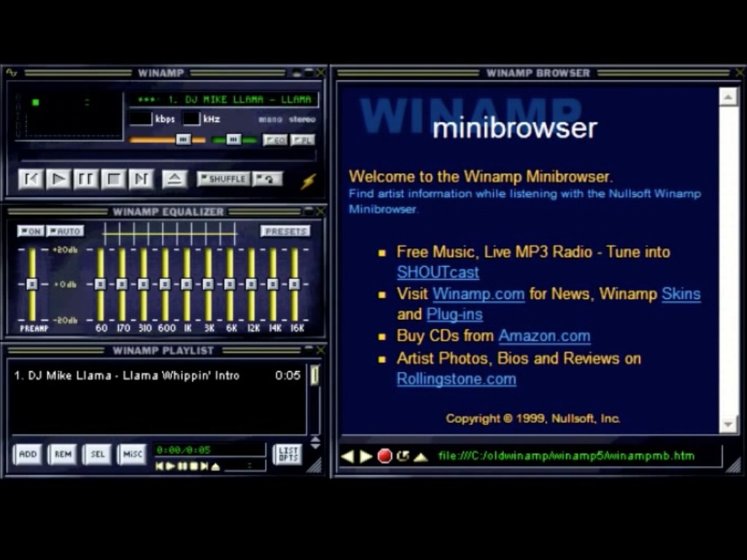The width and height of the screenshot is (747, 560).
Task: Click the PREAMP slider handle
Action: [x=32, y=284]
